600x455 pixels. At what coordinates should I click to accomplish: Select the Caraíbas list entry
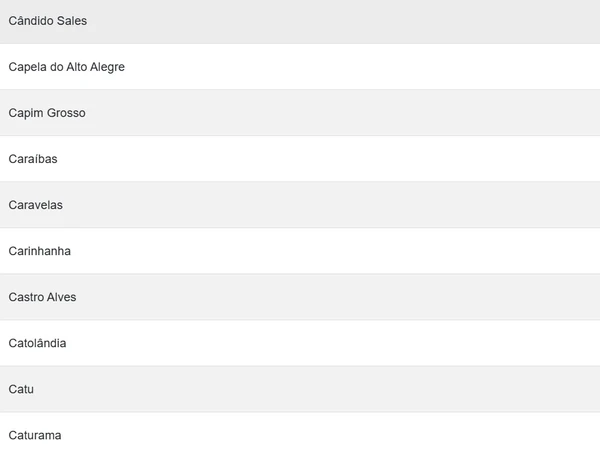coord(300,159)
